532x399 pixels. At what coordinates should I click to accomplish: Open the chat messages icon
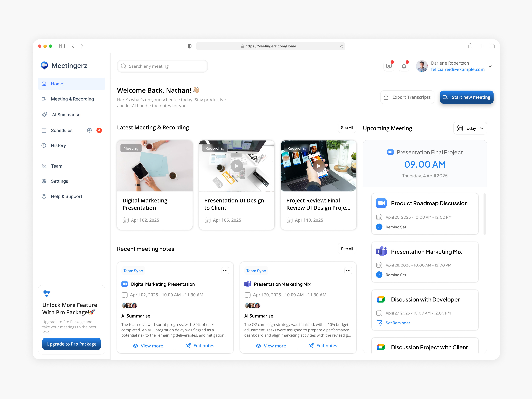pos(389,66)
